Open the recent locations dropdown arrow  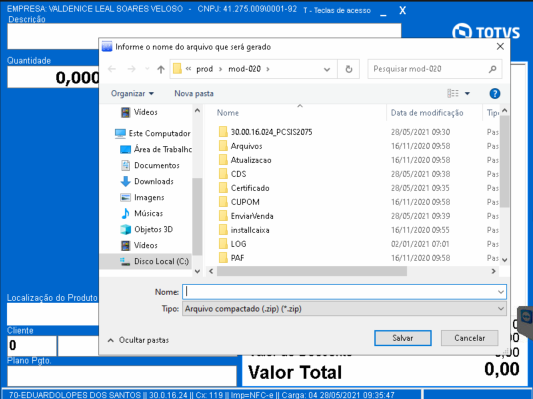[x=147, y=69]
